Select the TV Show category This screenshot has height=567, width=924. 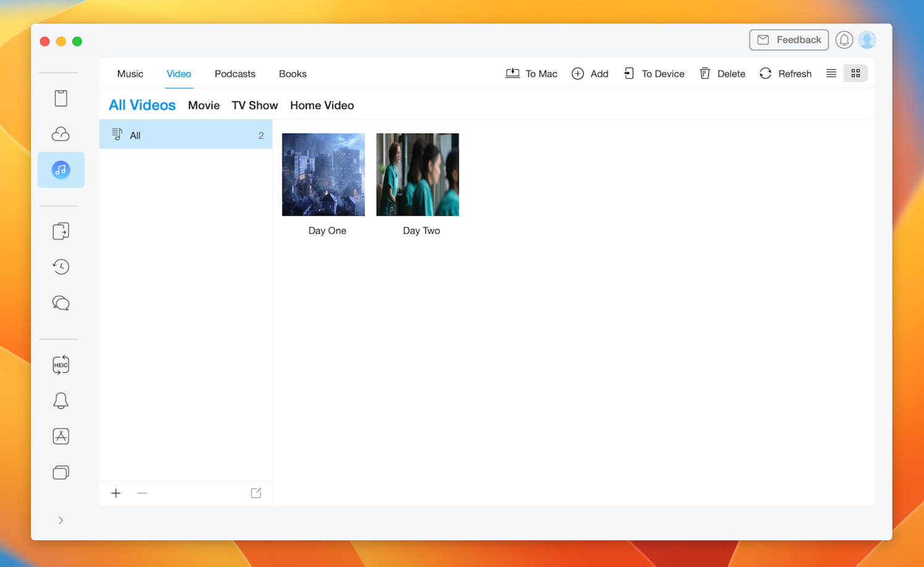[x=254, y=106]
